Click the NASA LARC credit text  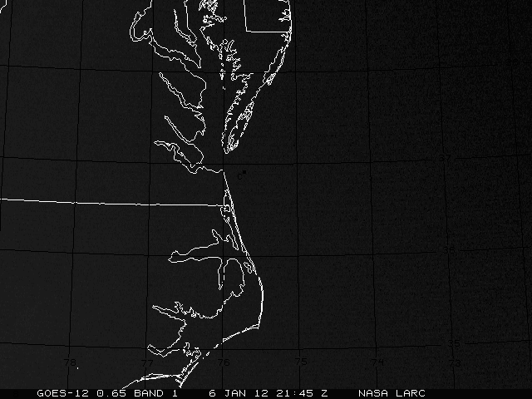click(392, 392)
